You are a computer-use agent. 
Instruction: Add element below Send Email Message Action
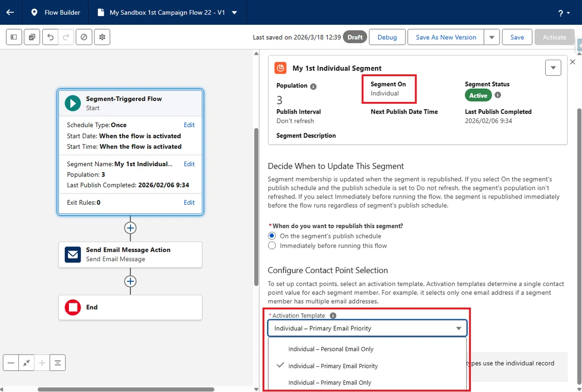point(130,281)
